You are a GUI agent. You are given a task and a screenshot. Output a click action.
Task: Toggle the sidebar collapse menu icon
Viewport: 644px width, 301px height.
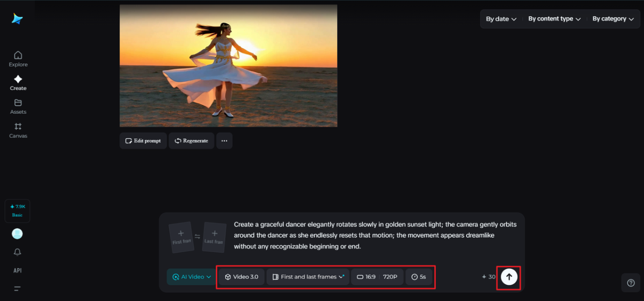tap(17, 289)
